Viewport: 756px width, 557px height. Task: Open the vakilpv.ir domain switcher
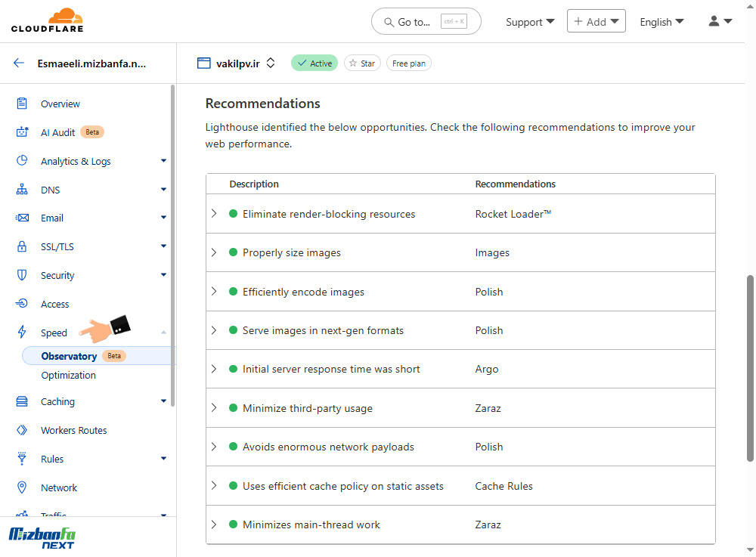pos(271,63)
